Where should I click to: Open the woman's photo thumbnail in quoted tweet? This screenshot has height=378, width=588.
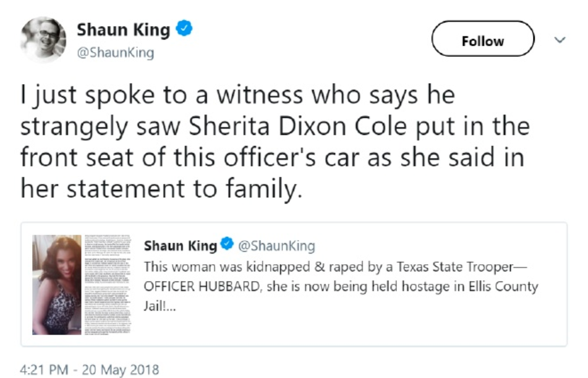[x=57, y=285]
